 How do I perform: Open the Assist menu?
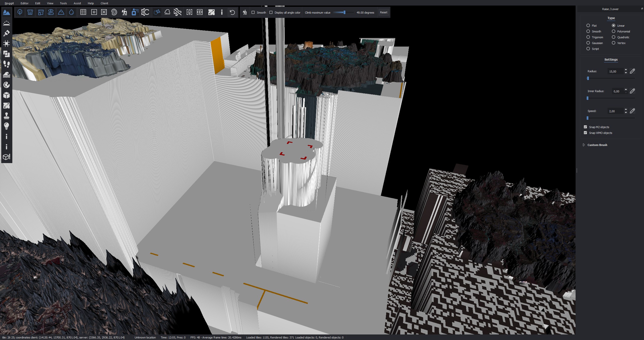[77, 3]
